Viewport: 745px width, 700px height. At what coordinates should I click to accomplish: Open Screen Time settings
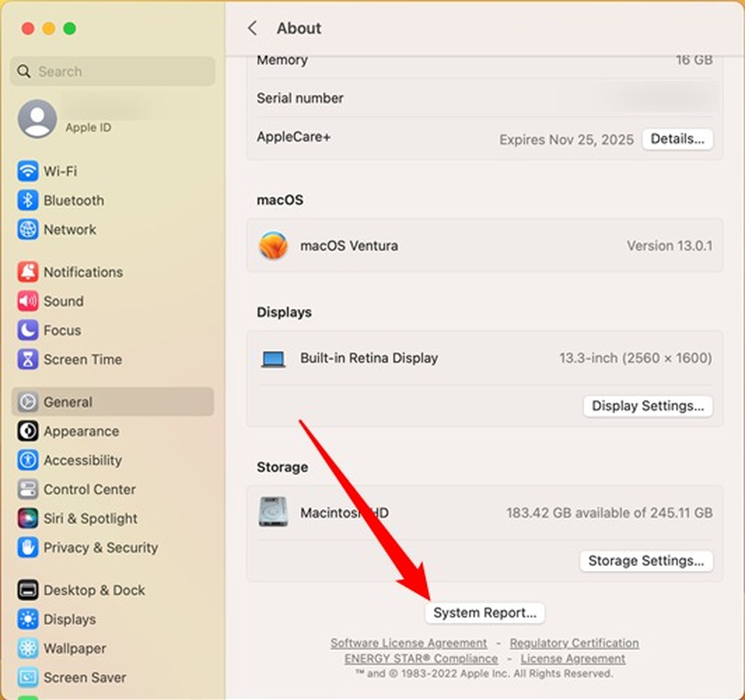pos(83,359)
